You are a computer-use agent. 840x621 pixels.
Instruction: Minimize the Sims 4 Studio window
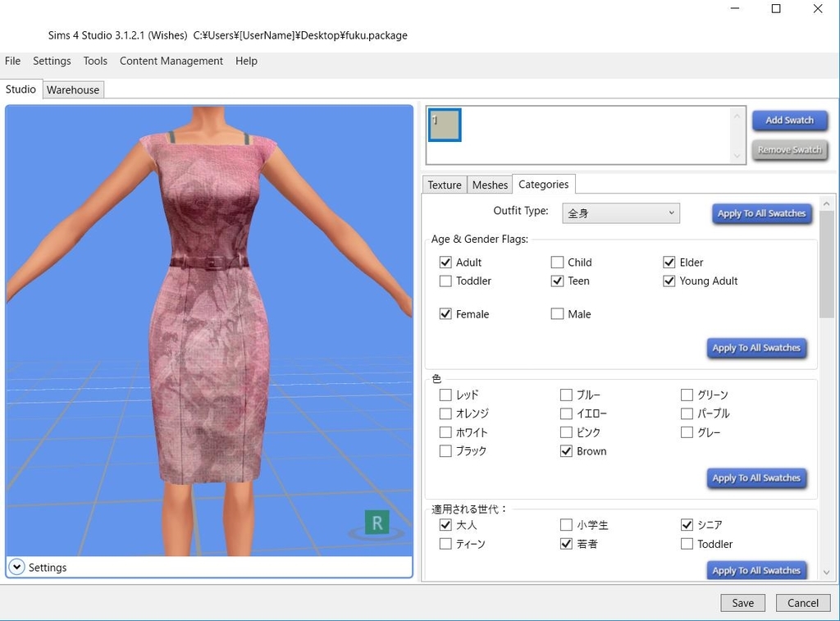pyautogui.click(x=735, y=8)
